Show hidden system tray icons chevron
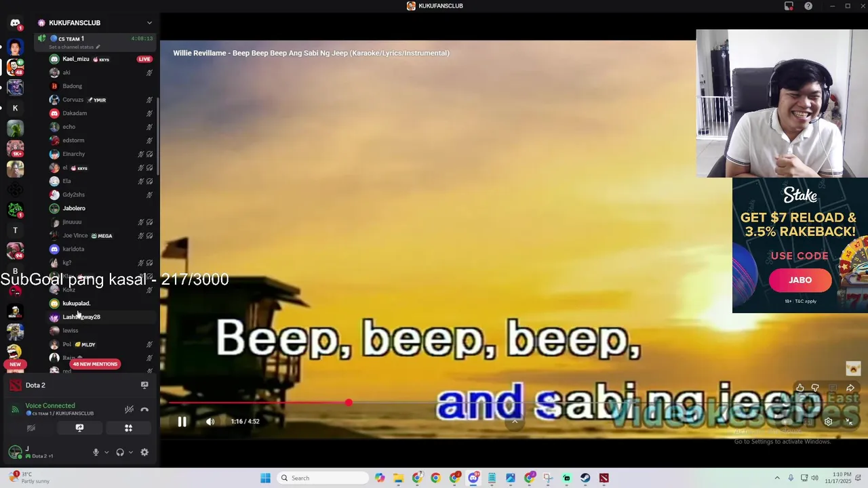The height and width of the screenshot is (488, 868). 777,478
